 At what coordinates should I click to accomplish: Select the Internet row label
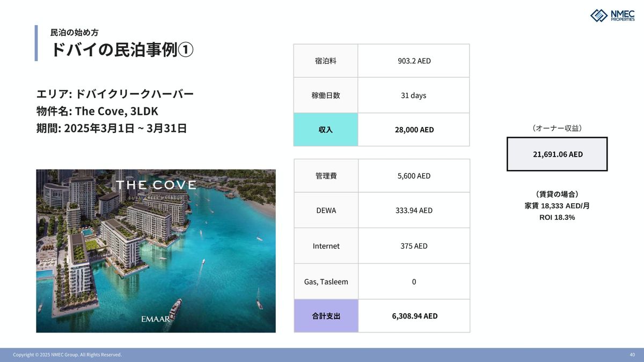pos(326,246)
